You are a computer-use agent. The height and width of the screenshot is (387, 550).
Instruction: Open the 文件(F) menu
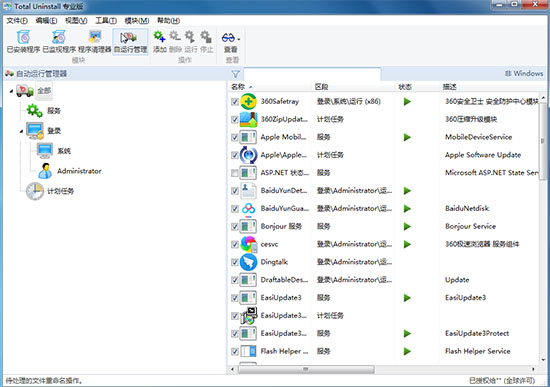click(17, 21)
